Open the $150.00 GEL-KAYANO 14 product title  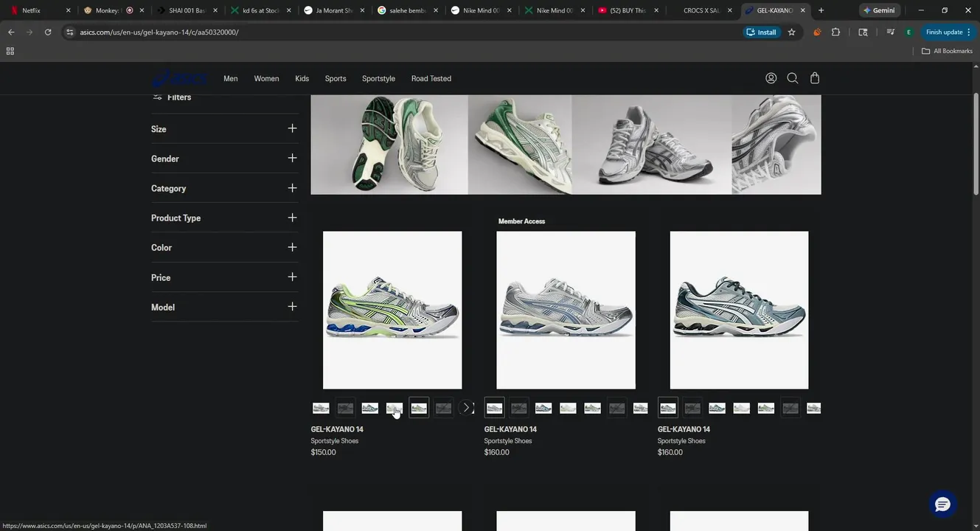click(x=337, y=429)
